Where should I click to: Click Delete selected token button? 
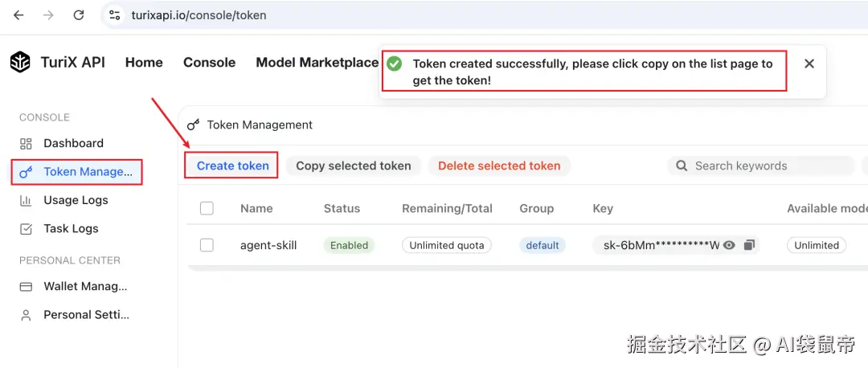tap(499, 166)
